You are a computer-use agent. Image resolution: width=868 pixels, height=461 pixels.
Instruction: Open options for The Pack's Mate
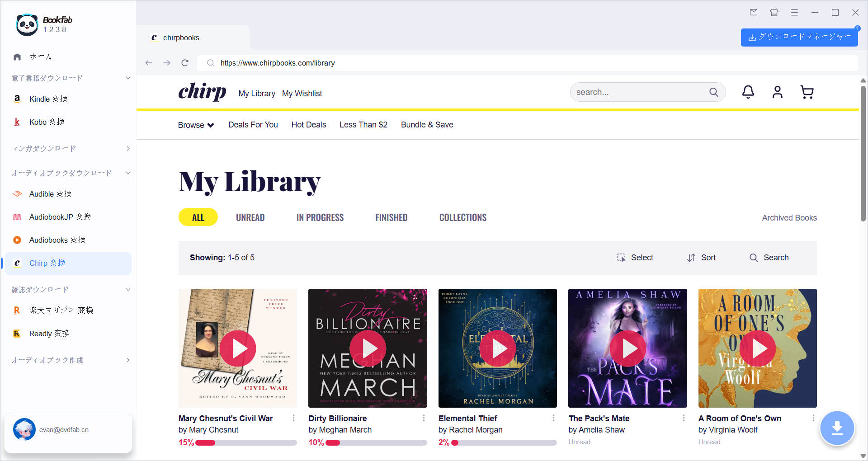(x=684, y=418)
